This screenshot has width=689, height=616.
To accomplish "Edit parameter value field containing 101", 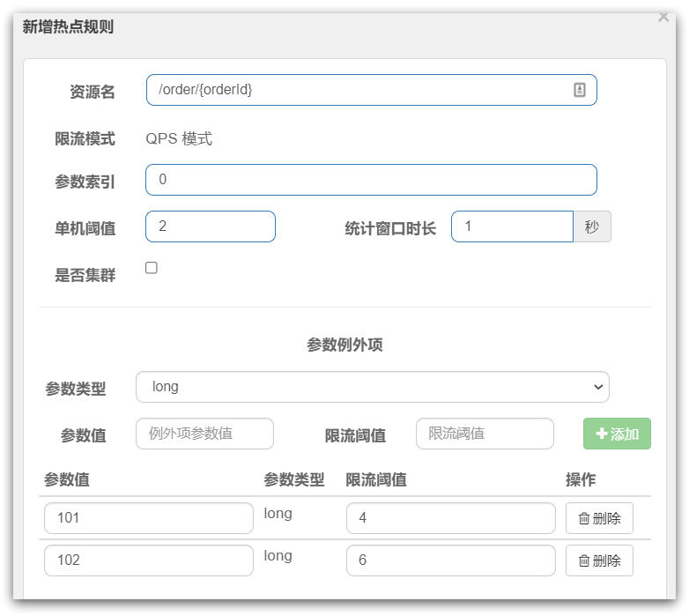I will click(x=149, y=518).
